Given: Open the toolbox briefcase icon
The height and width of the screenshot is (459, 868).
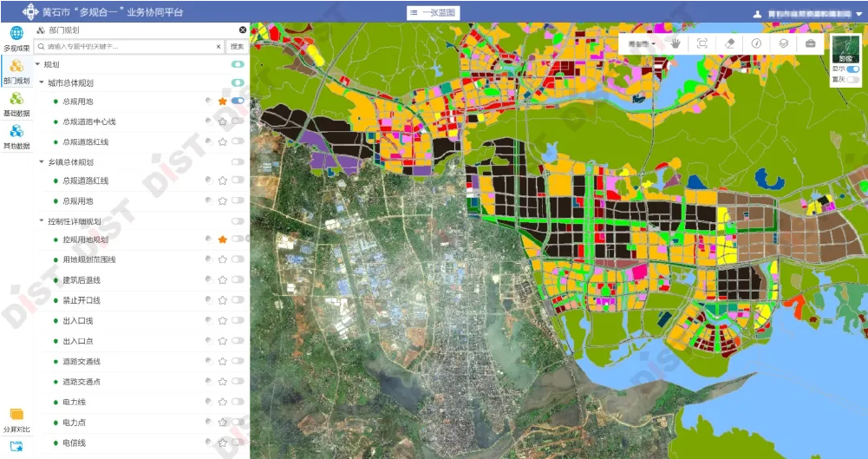Looking at the screenshot, I should [810, 43].
